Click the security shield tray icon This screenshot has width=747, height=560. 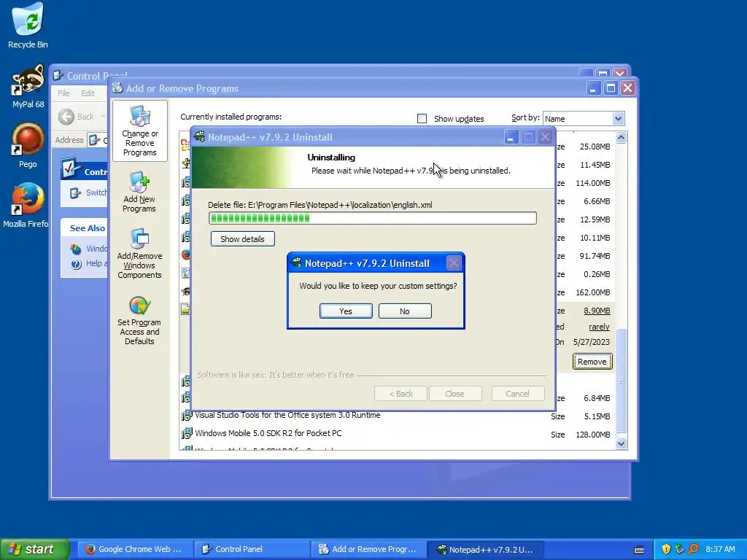coord(665,549)
